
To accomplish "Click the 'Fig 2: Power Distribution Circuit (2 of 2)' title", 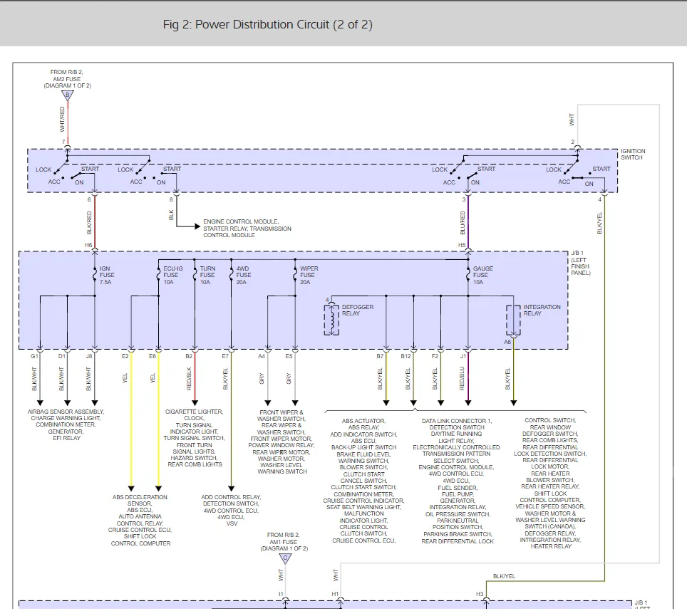I will coord(268,24).
